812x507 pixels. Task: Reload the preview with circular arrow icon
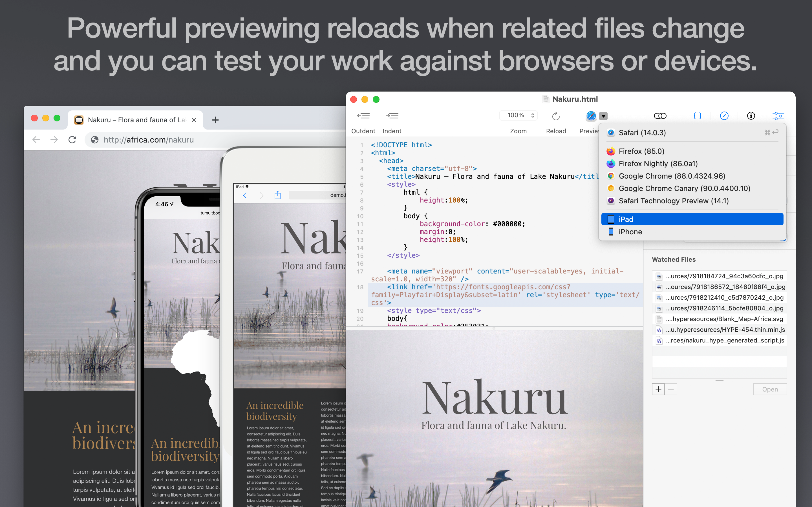click(556, 116)
